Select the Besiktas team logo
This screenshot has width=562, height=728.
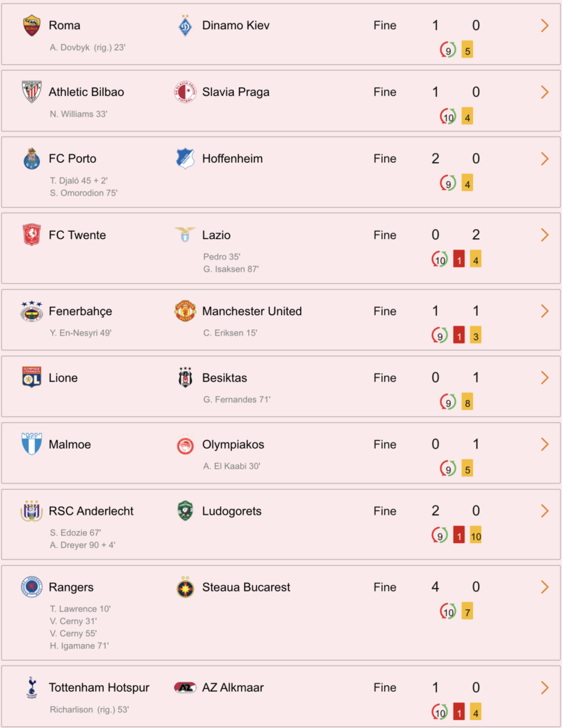point(186,377)
